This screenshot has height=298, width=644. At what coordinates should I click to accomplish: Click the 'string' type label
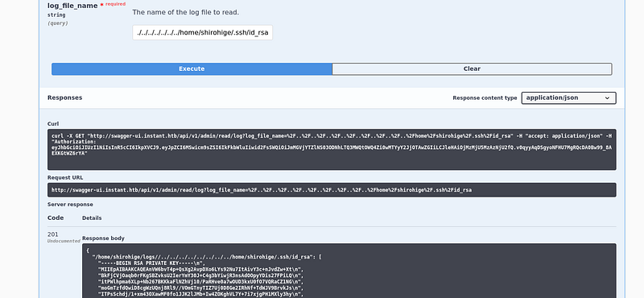coord(56,15)
